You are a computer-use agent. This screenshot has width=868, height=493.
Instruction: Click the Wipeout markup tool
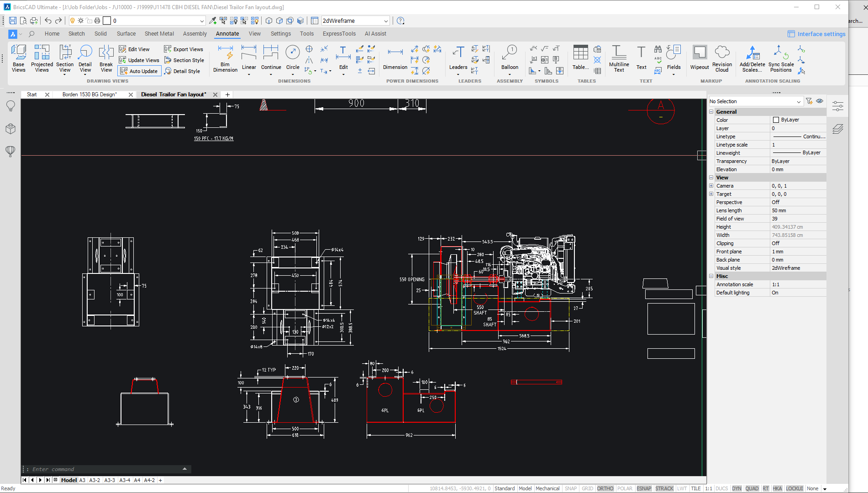pyautogui.click(x=699, y=58)
